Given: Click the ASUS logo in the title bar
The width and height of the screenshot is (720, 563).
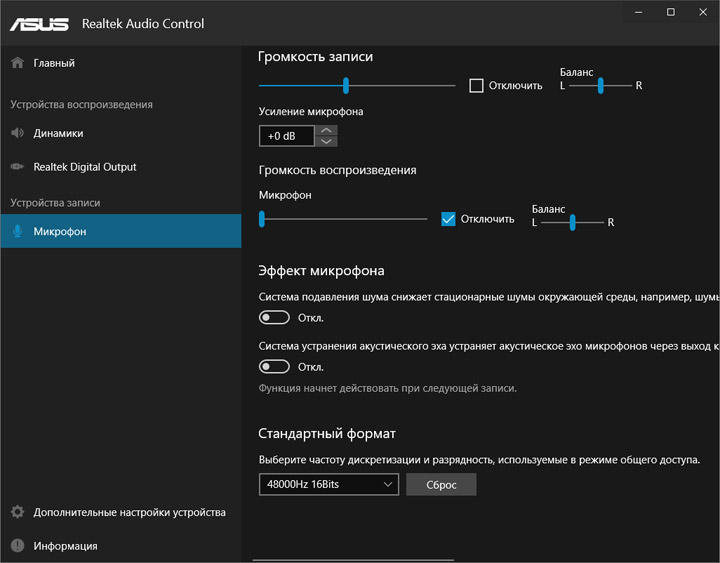Looking at the screenshot, I should 39,23.
